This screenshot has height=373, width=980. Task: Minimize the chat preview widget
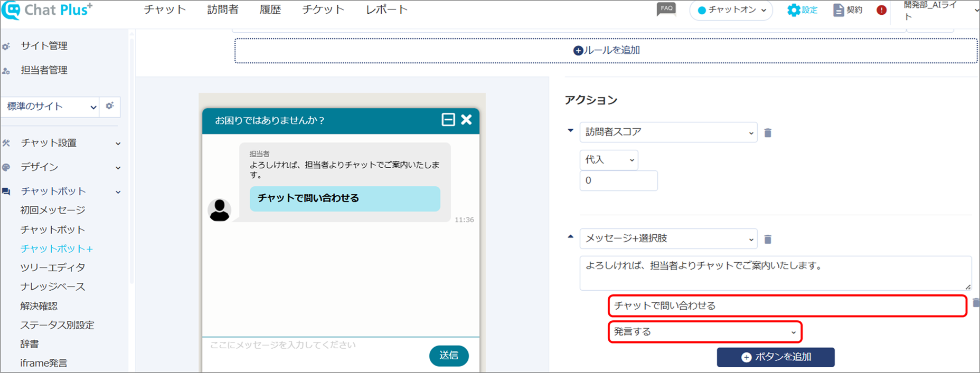tap(448, 120)
